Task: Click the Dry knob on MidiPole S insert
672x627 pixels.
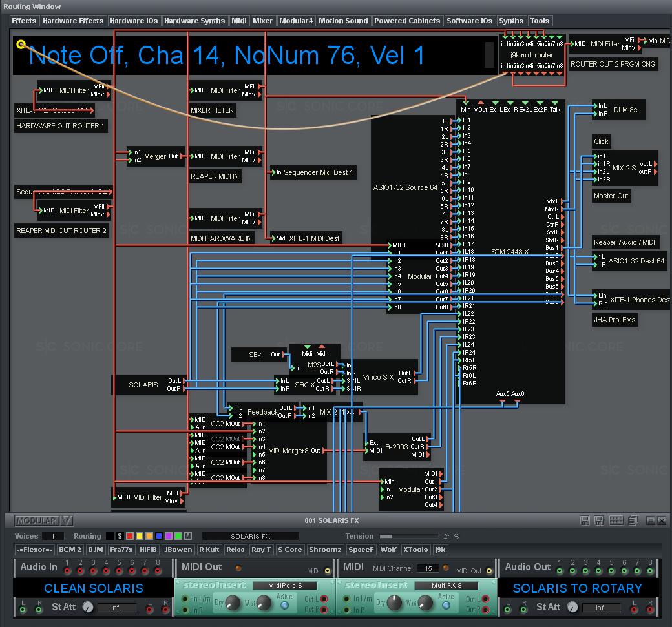Action: click(x=232, y=603)
